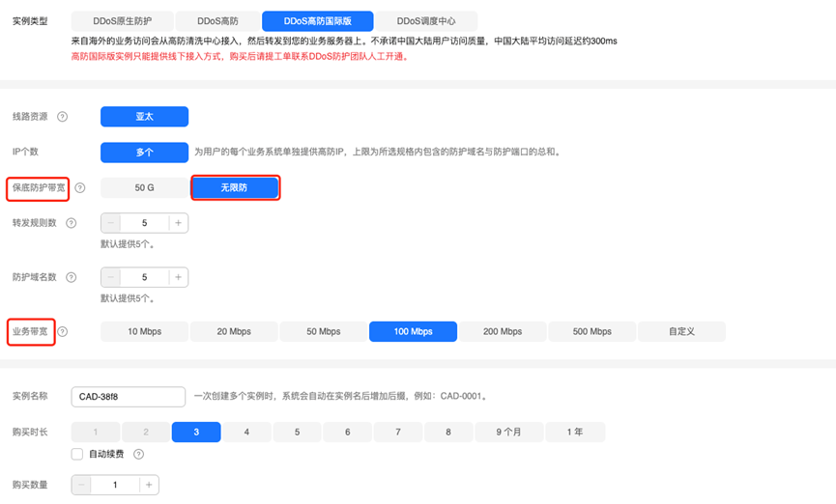
Task: Decrease 防护域名数 with minus button
Action: tap(111, 277)
